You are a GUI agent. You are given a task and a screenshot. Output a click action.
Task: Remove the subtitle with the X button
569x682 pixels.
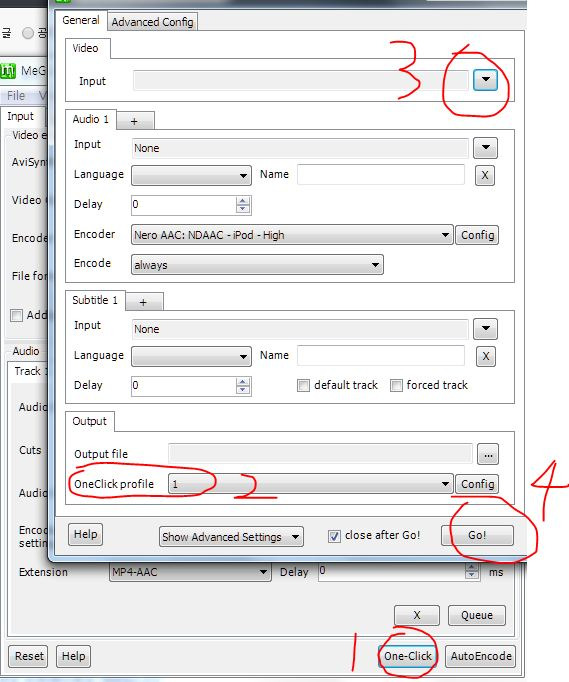click(485, 356)
